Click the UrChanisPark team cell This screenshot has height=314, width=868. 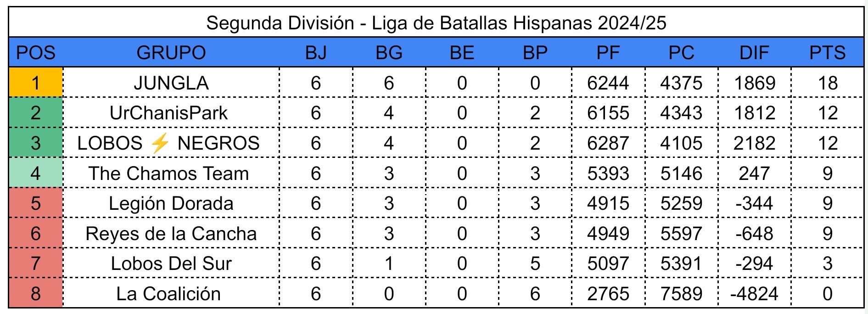(168, 113)
